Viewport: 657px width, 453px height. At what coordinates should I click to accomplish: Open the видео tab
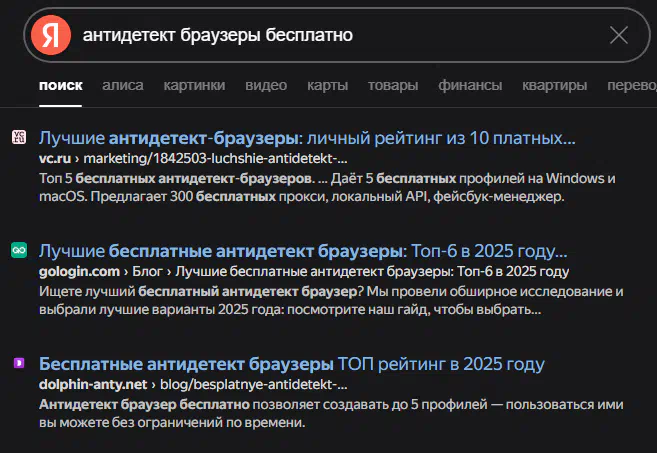click(x=266, y=85)
